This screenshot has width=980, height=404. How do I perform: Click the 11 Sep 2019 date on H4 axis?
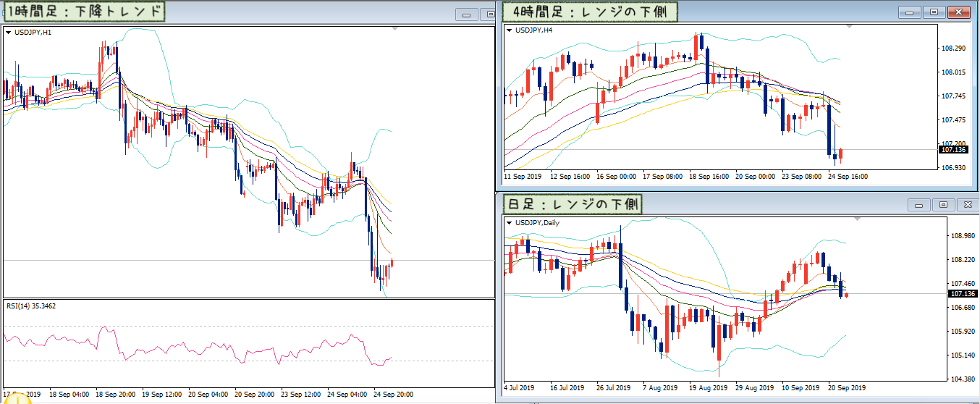click(x=523, y=177)
